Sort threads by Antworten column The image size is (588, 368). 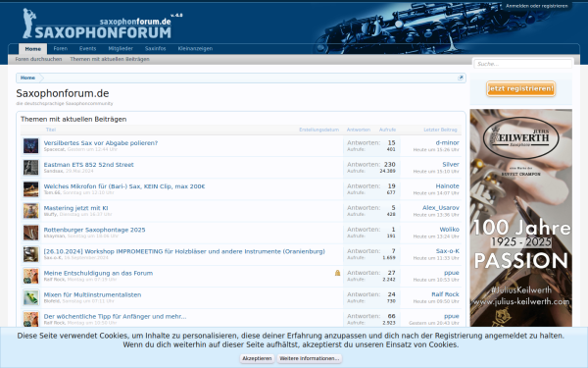coord(358,130)
